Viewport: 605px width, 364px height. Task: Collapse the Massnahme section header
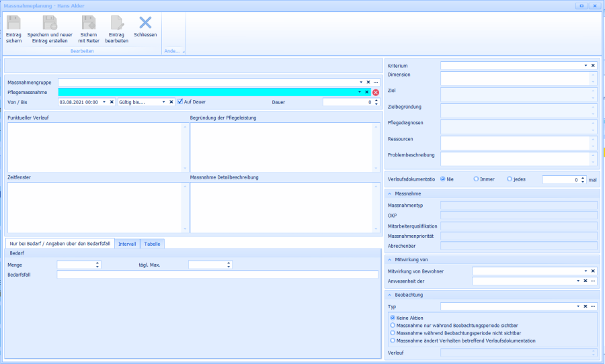point(390,193)
